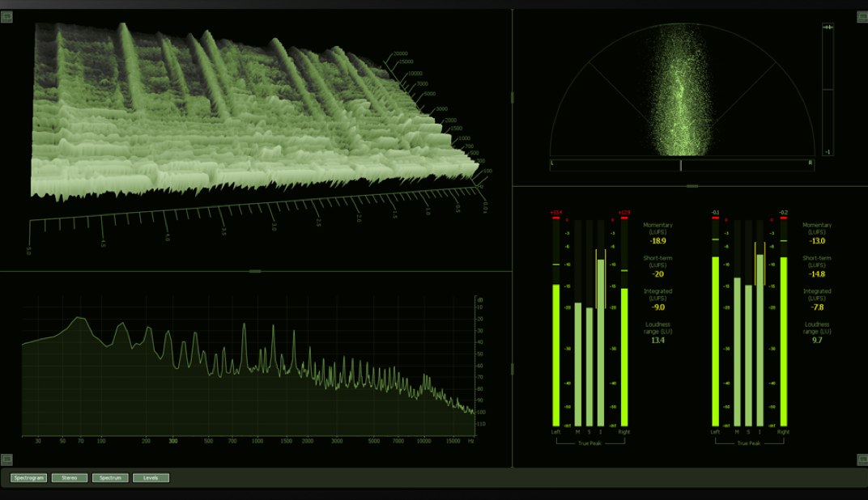This screenshot has height=500, width=868.
Task: Click the 5.0 time label on spectrogram axis
Action: 28,251
